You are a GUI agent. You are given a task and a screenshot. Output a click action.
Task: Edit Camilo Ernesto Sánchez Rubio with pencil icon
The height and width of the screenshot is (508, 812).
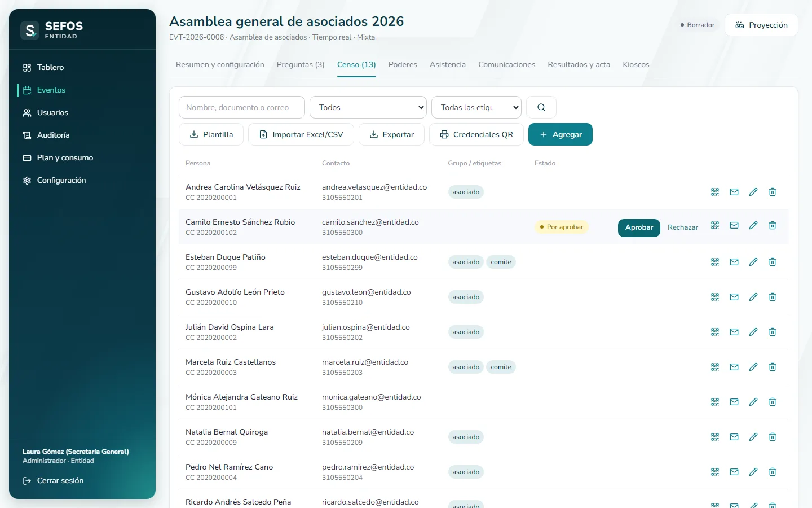[753, 225]
